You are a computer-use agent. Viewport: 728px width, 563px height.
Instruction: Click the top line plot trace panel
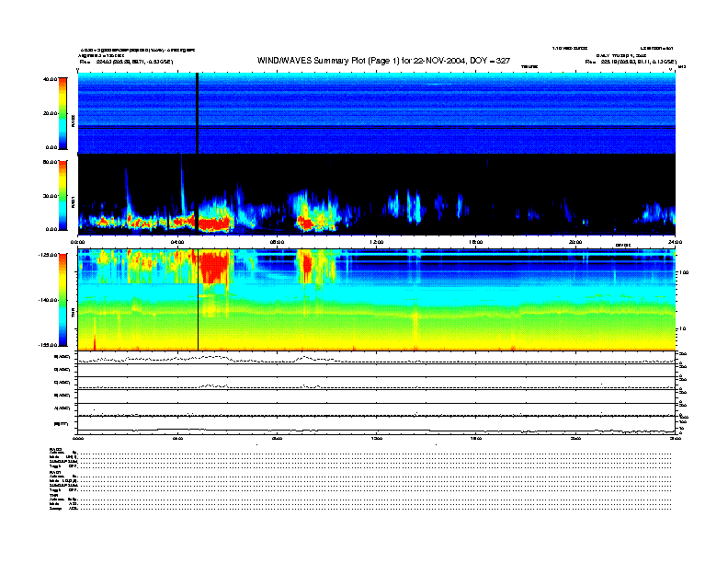pos(377,358)
